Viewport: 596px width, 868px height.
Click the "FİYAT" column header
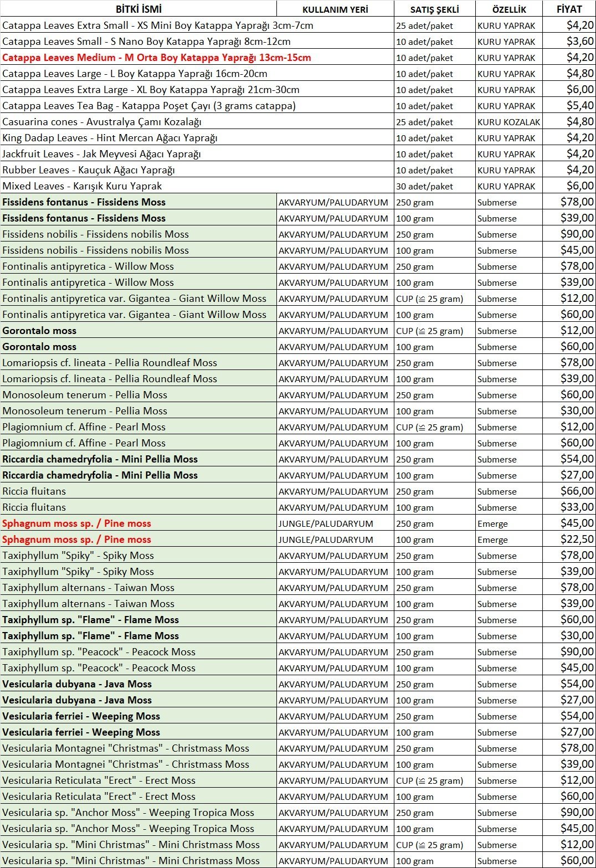[x=569, y=9]
